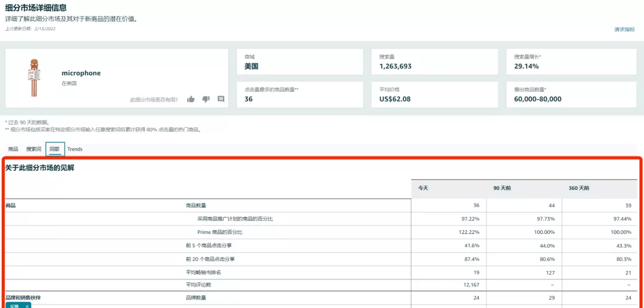Click the 商城 美国 card
Screen dimensions: 644x308
(x=300, y=61)
